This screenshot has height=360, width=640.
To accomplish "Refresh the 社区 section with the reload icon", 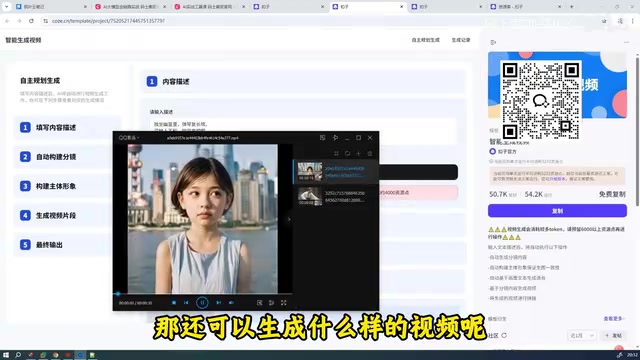I will point(504,336).
